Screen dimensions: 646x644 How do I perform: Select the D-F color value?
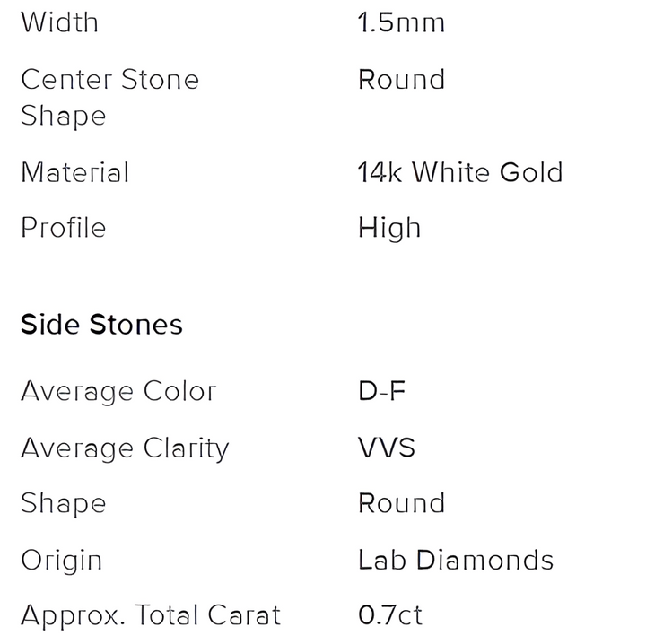pyautogui.click(x=381, y=392)
